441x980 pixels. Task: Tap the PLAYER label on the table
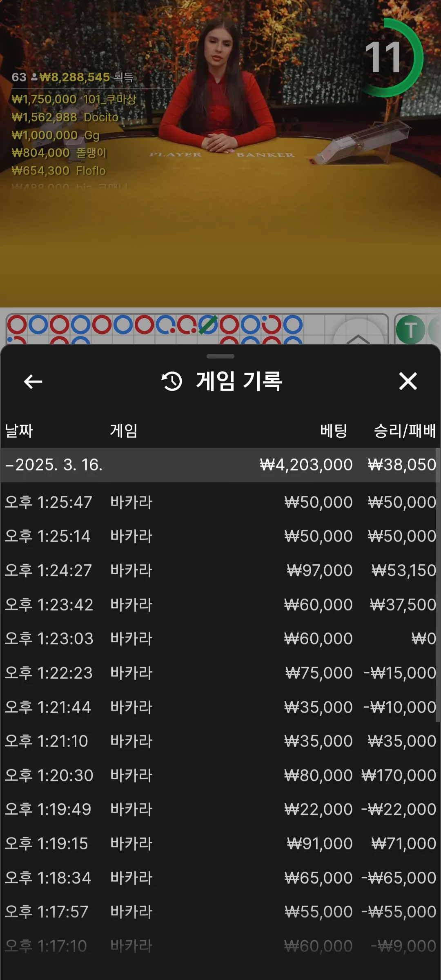pyautogui.click(x=176, y=154)
